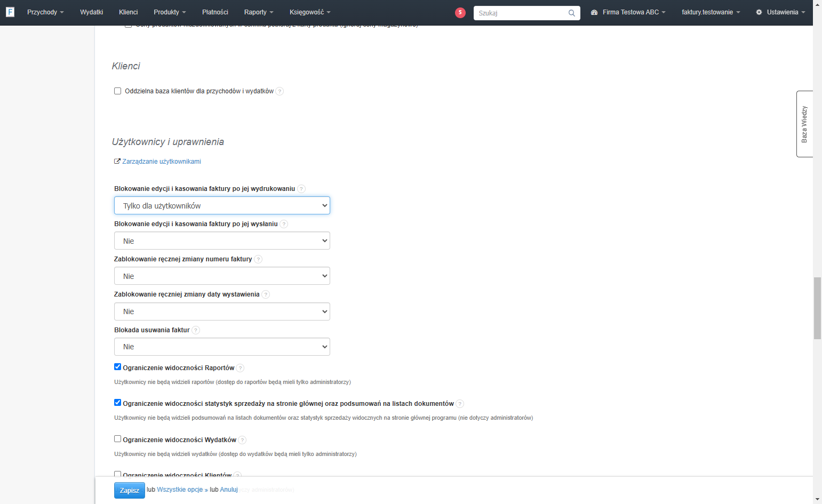Viewport: 822px width, 504px height.
Task: Click the external link icon beside Zarządzanie użytkownikami
Action: pos(117,161)
